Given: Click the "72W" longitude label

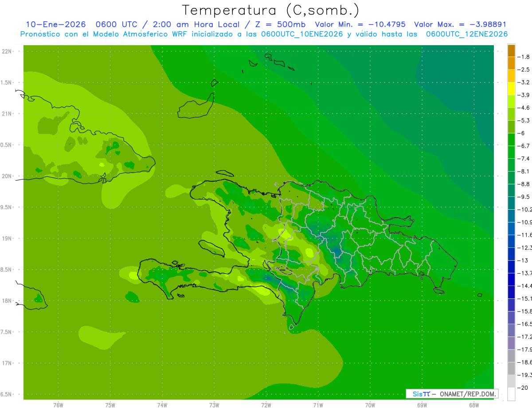Looking at the screenshot, I should point(266,405).
